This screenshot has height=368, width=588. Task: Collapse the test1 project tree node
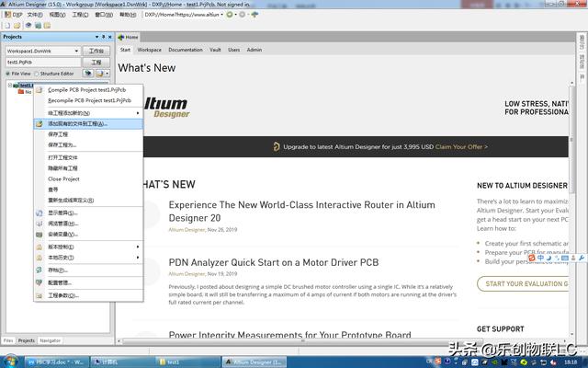[10, 86]
